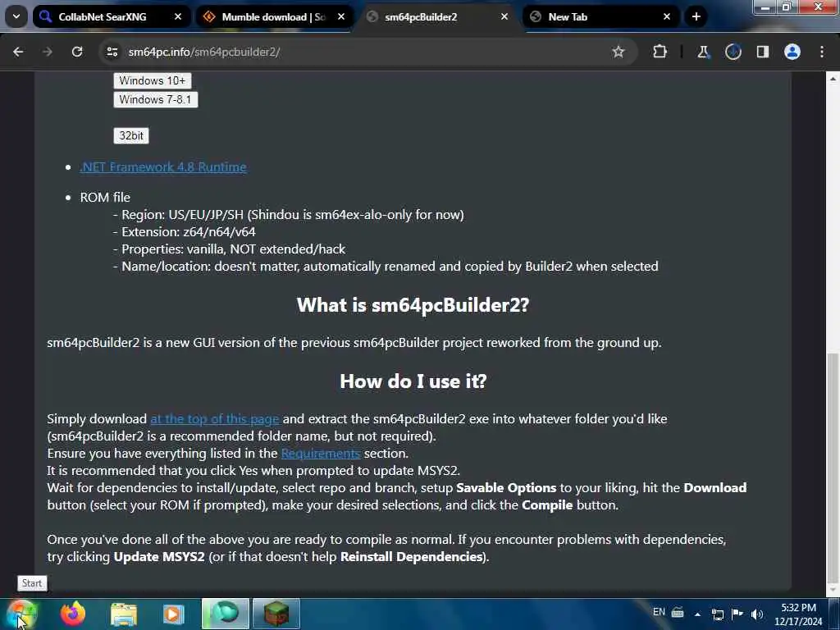Viewport: 840px width, 630px height.
Task: Open a new browser tab with plus button
Action: tap(696, 16)
